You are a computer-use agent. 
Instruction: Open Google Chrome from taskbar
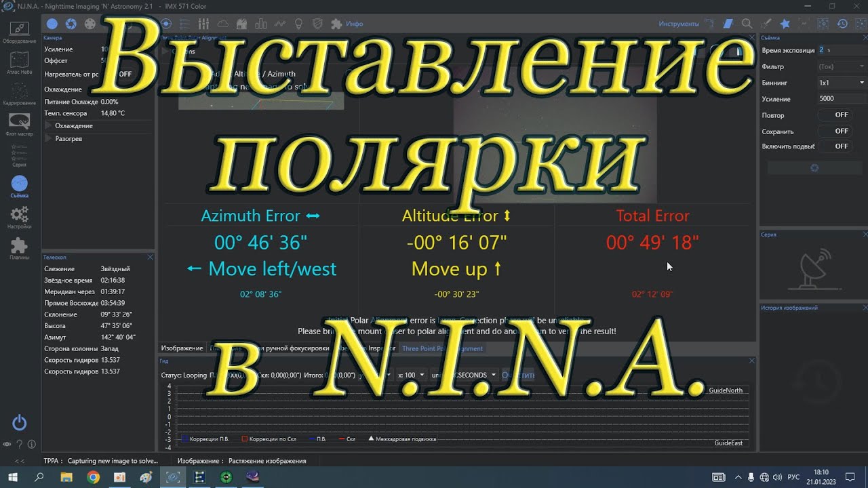(x=93, y=477)
